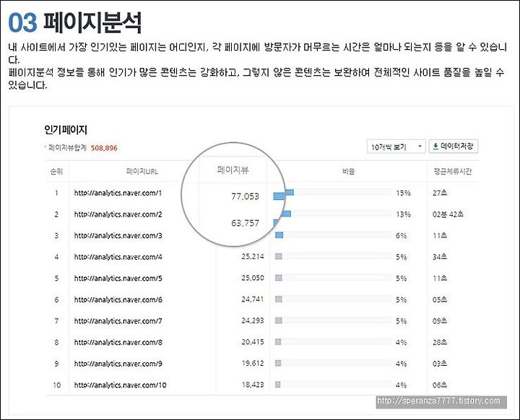
Task: Open link http://analytics.naver.com/6
Action: tap(118, 299)
